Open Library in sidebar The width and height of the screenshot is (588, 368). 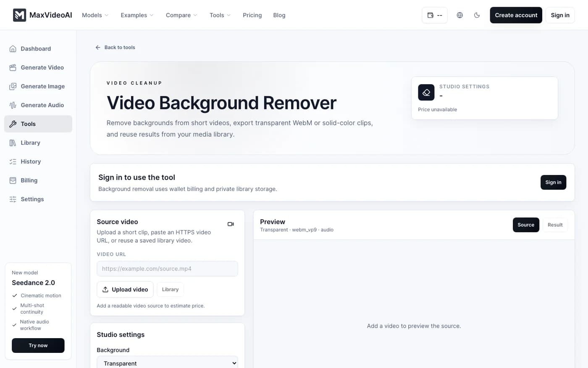point(38,143)
